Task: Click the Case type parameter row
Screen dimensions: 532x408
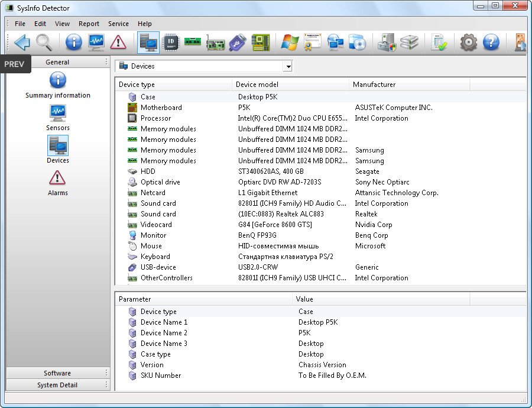Action: [x=320, y=354]
